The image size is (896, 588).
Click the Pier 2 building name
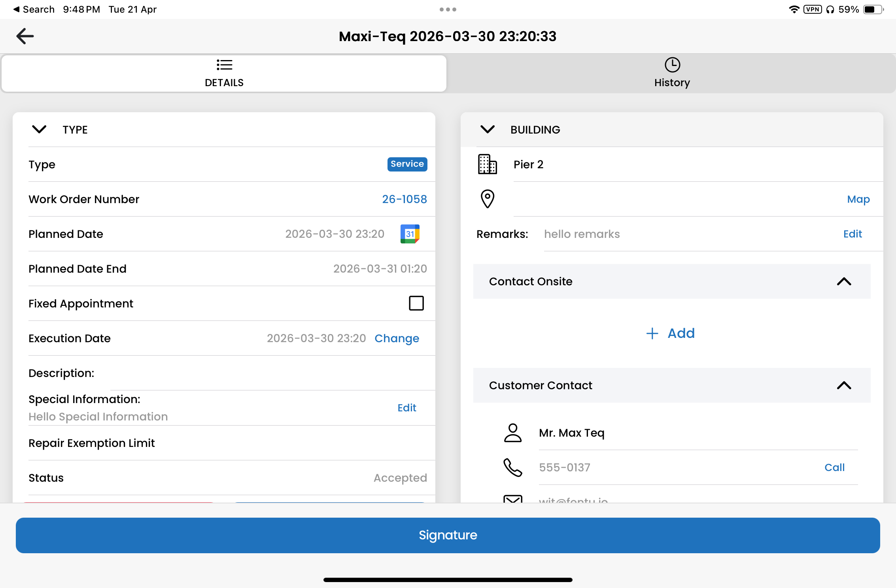click(x=528, y=164)
